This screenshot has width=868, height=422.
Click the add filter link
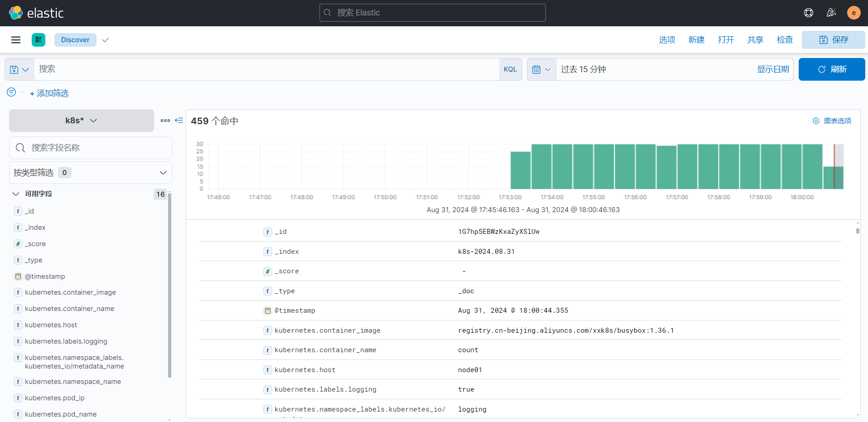pyautogui.click(x=49, y=93)
